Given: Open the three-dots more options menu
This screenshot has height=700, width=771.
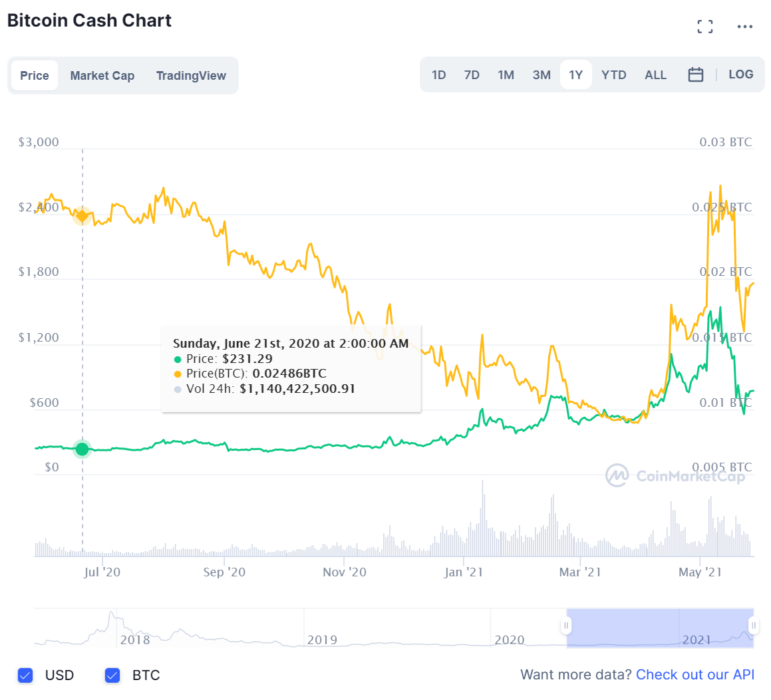Looking at the screenshot, I should [x=745, y=27].
